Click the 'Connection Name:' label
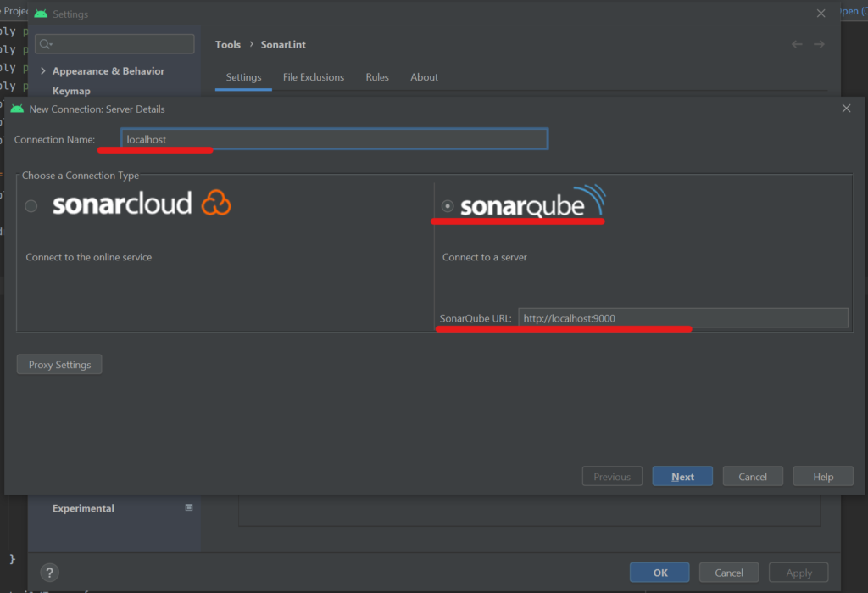Image resolution: width=868 pixels, height=593 pixels. (x=54, y=140)
